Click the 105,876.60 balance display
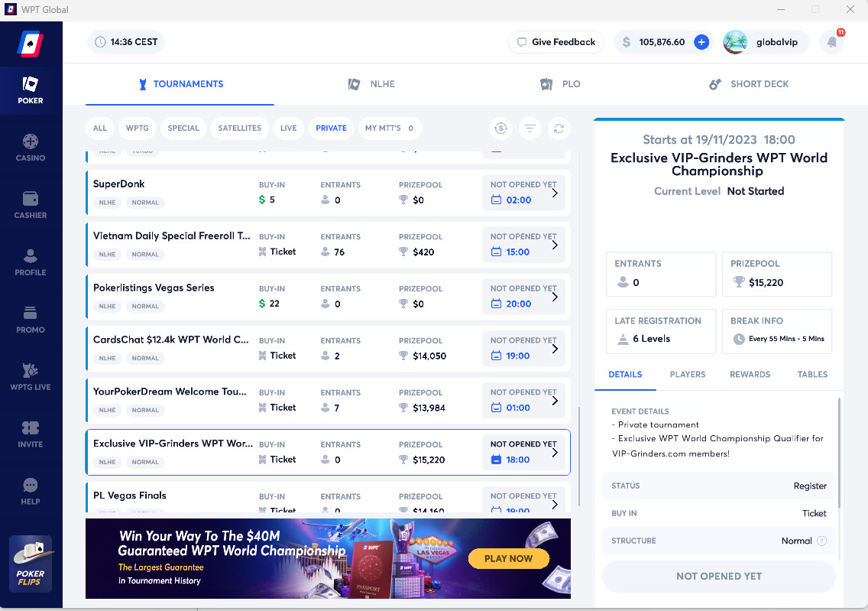Viewport: 868px width, 611px height. [x=662, y=42]
